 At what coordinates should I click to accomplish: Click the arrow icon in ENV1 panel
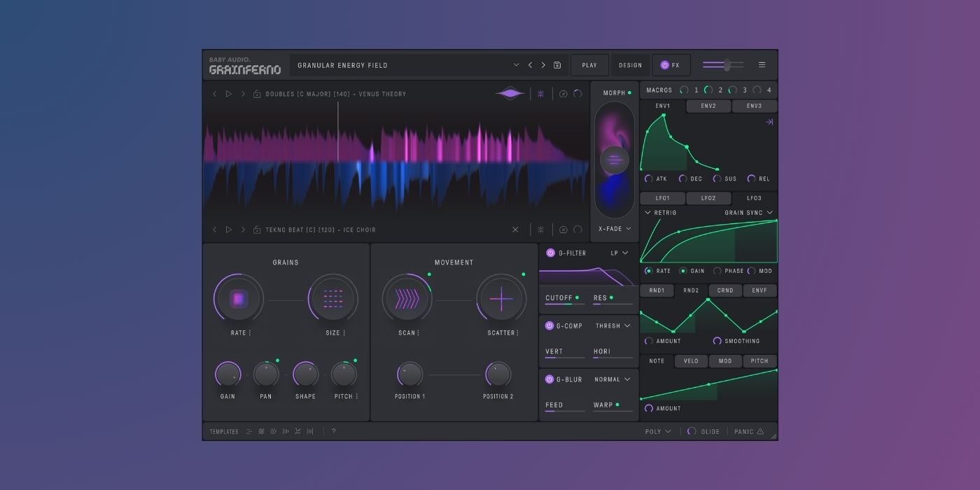tap(769, 122)
